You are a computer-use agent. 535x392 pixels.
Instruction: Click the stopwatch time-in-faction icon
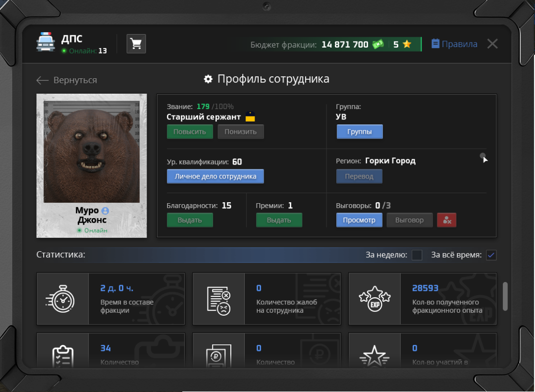(60, 299)
